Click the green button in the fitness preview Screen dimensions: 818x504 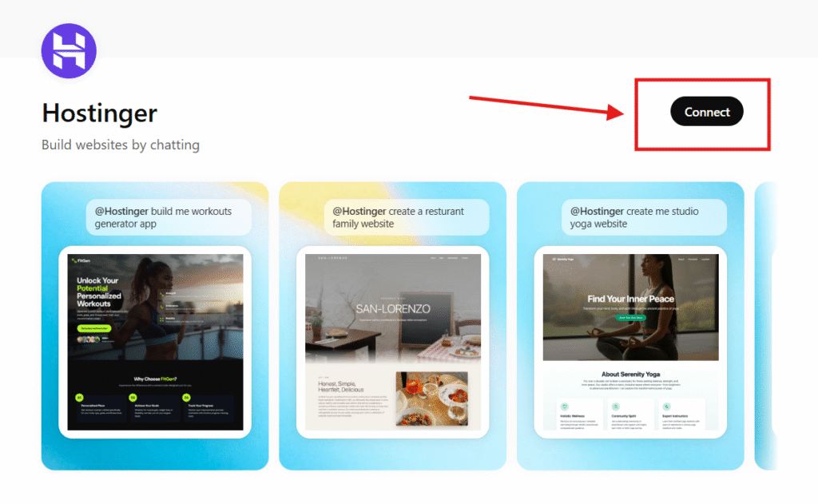[94, 328]
